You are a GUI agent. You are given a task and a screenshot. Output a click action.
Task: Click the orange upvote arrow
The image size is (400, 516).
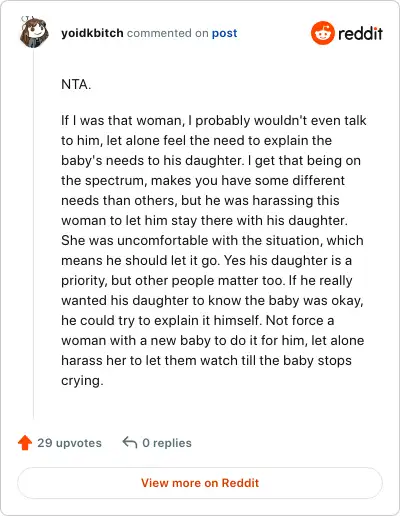[25, 443]
